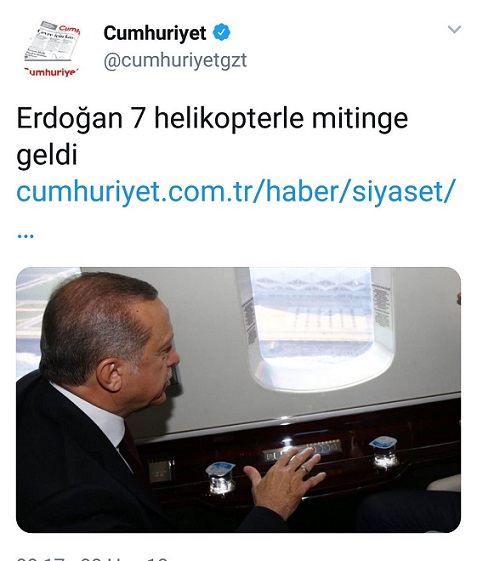Open the tweet options chevron menu
The height and width of the screenshot is (561, 477).
coord(454,29)
